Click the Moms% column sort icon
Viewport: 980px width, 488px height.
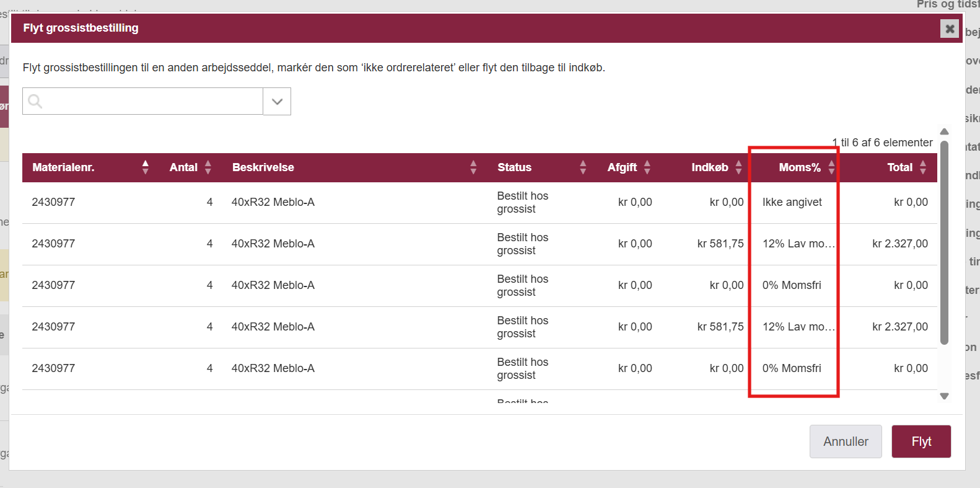[x=831, y=167]
